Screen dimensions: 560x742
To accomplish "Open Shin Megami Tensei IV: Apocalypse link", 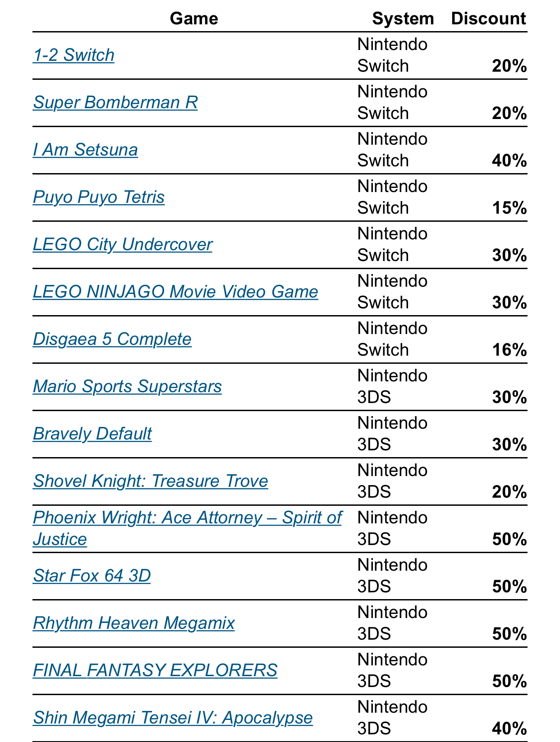I will (173, 718).
